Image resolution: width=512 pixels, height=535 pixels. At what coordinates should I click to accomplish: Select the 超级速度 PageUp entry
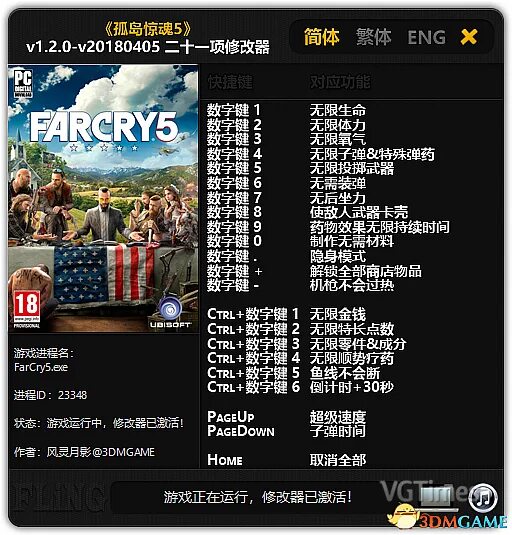338,417
